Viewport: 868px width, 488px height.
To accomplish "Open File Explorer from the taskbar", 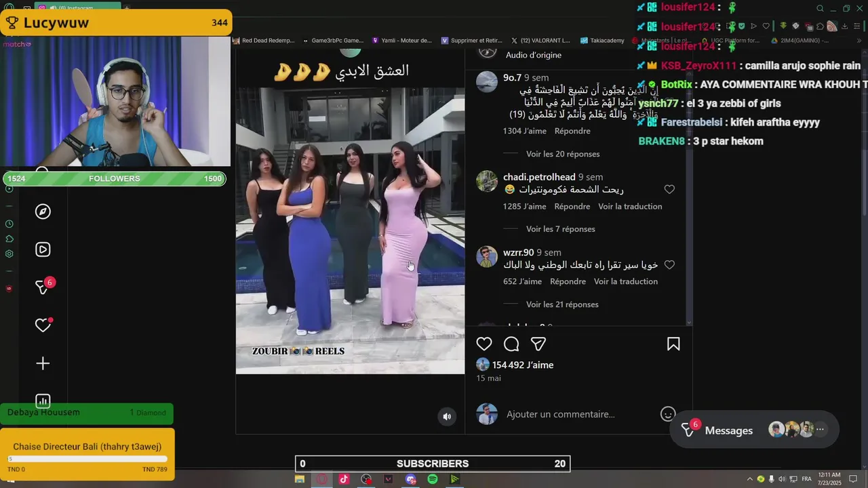I will click(299, 479).
